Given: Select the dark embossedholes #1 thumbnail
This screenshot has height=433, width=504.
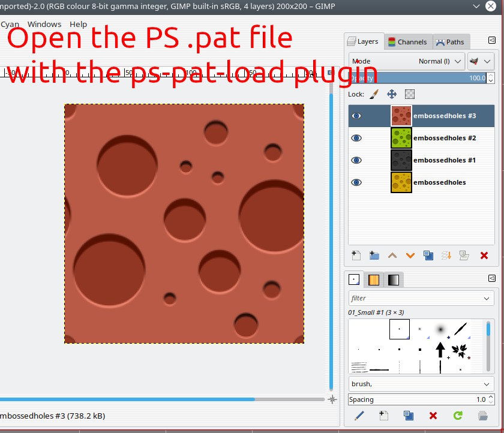Looking at the screenshot, I should (x=401, y=160).
